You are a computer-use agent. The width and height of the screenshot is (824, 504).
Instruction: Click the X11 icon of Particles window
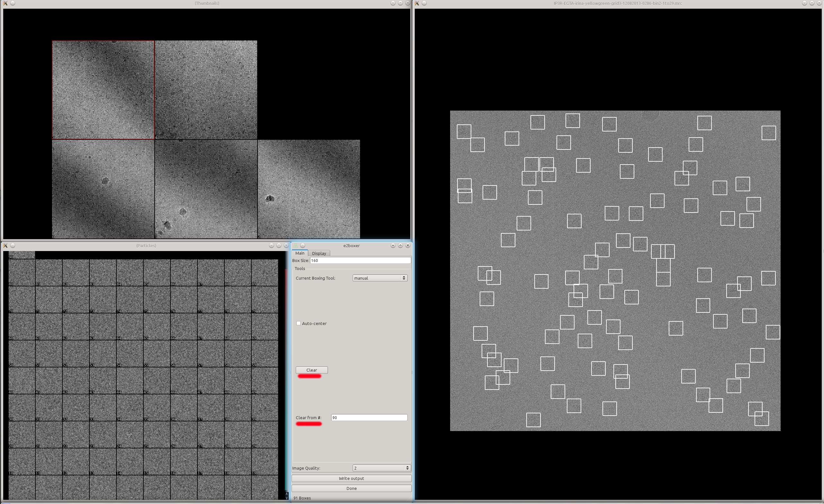pyautogui.click(x=5, y=246)
